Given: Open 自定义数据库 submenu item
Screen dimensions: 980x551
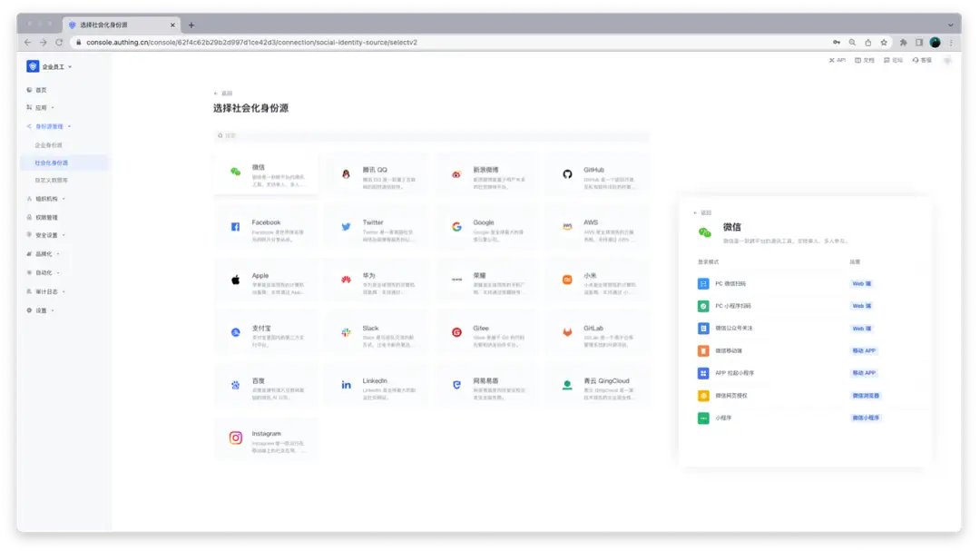Looking at the screenshot, I should (51, 180).
